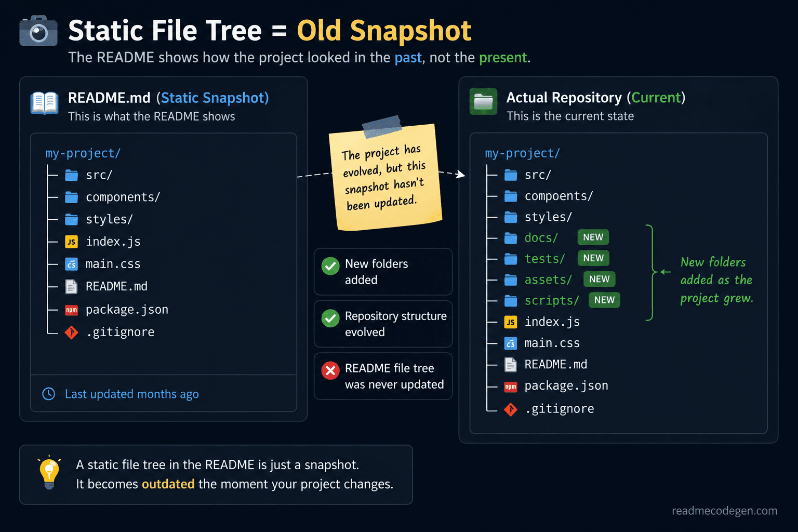
Task: Click 'This is what the README shows' subtitle
Action: pyautogui.click(x=152, y=116)
